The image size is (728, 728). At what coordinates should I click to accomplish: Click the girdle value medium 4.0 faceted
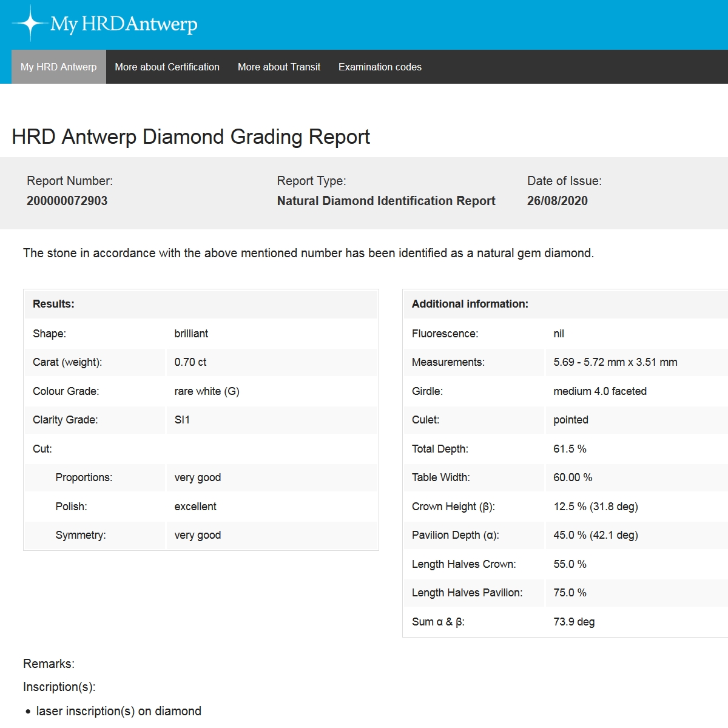click(x=599, y=391)
